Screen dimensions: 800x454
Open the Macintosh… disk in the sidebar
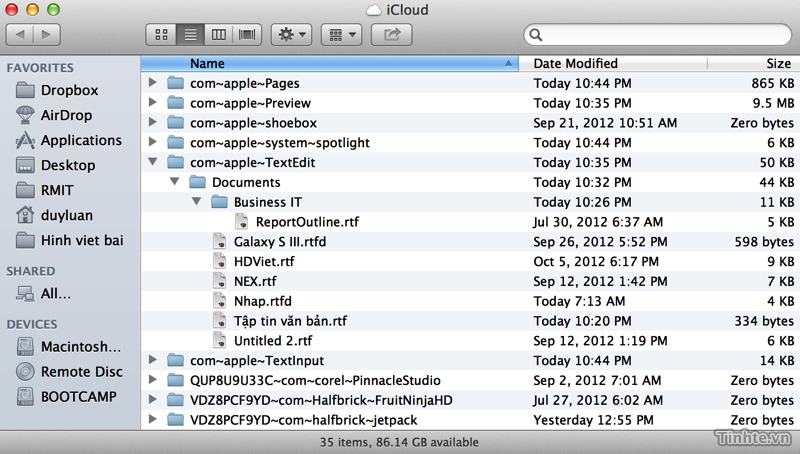click(69, 347)
